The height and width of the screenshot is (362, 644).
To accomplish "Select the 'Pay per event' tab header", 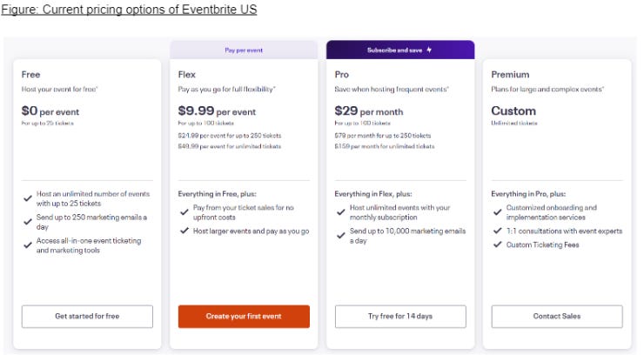I will tap(244, 50).
